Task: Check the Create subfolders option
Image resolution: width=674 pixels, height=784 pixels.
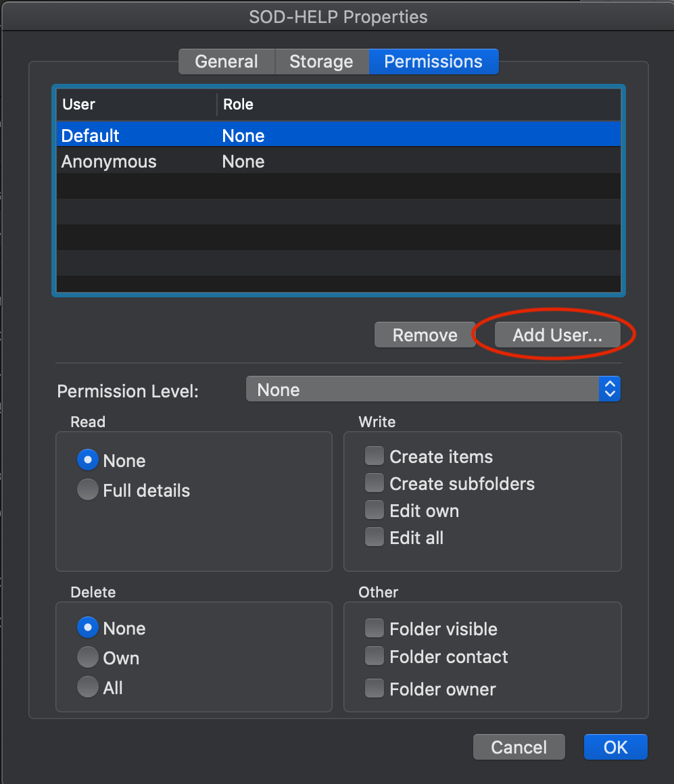Action: [x=375, y=483]
